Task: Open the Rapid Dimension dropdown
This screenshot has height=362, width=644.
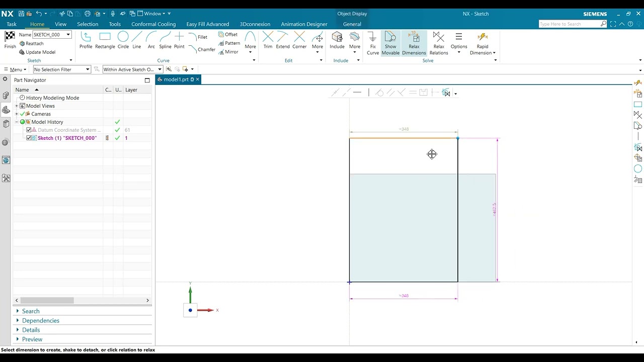Action: click(x=494, y=53)
